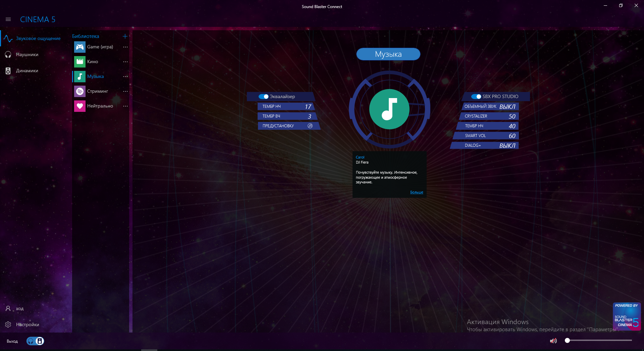Click the headphones icon in sidebar
Image resolution: width=644 pixels, height=351 pixels.
(x=8, y=55)
